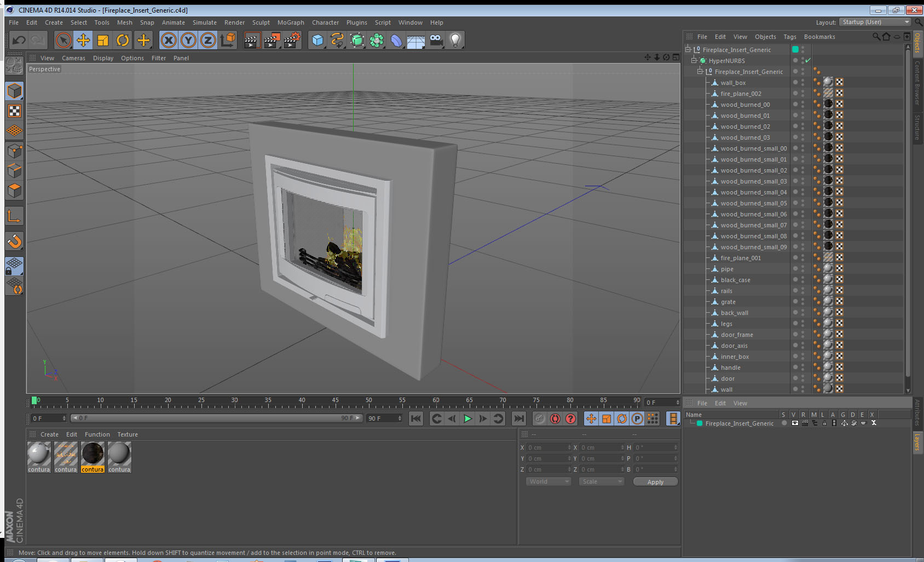Viewport: 924px width, 562px height.
Task: Add a floor environment object
Action: 416,40
